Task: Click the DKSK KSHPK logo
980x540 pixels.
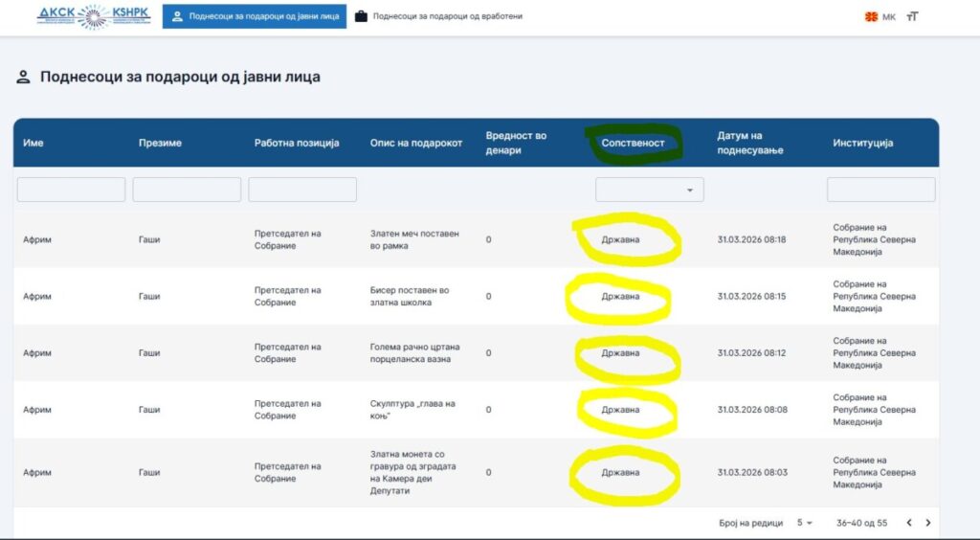Action: tap(93, 16)
